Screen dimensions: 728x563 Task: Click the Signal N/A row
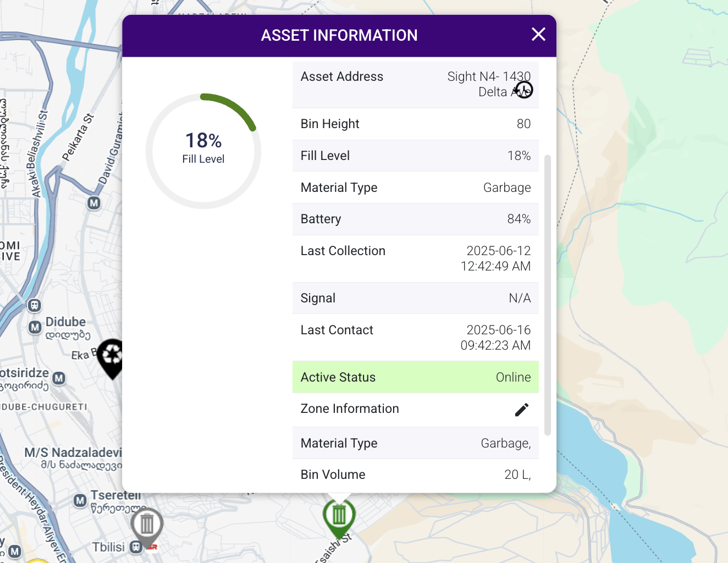coord(415,298)
